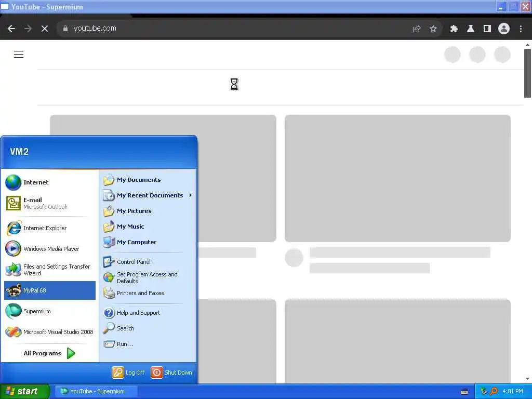Open the Run... dialog

(148, 344)
